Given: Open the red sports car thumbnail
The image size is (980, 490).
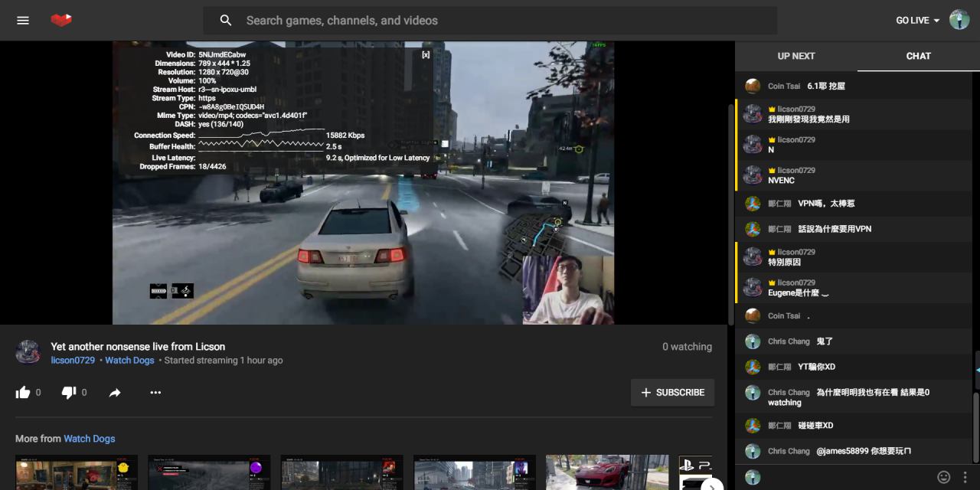Looking at the screenshot, I should click(606, 472).
